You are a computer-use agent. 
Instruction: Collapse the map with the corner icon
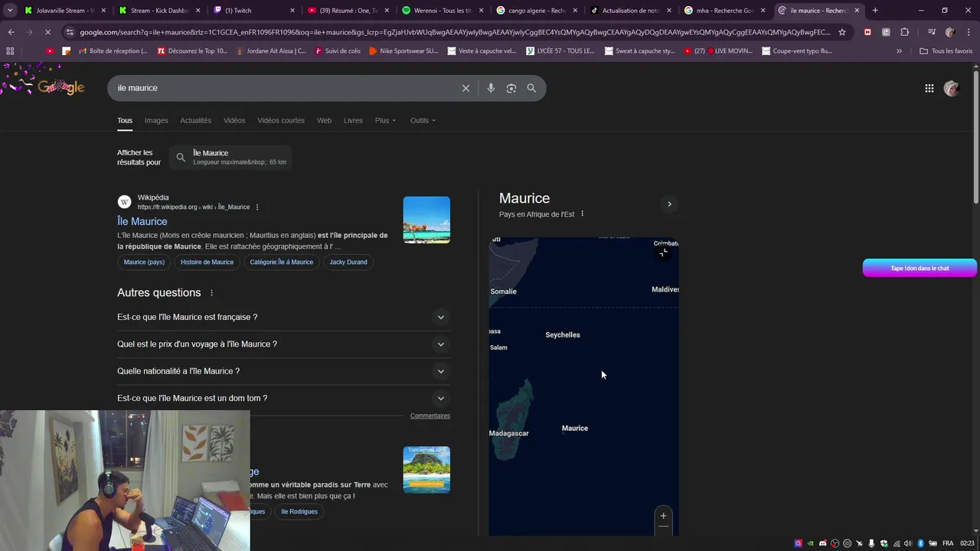coord(663,253)
